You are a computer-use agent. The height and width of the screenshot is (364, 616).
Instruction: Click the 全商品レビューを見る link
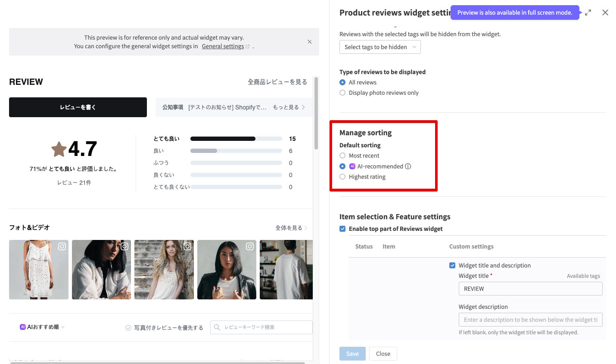(277, 82)
